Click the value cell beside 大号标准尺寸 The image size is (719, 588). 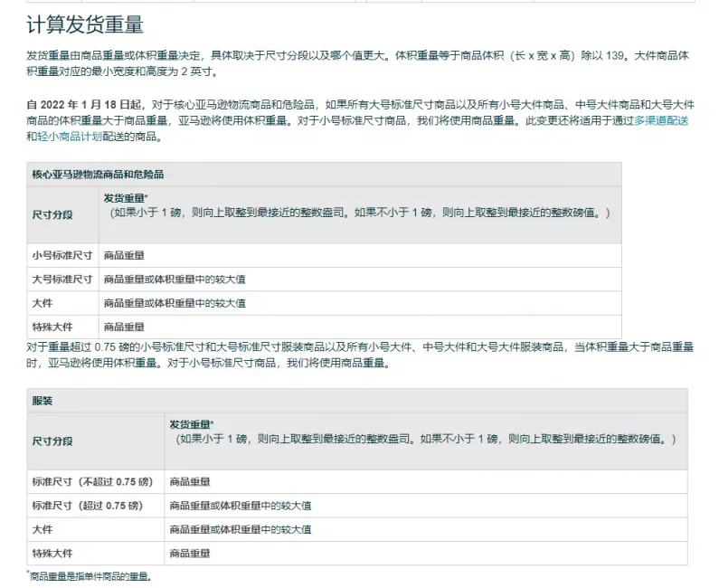point(360,280)
